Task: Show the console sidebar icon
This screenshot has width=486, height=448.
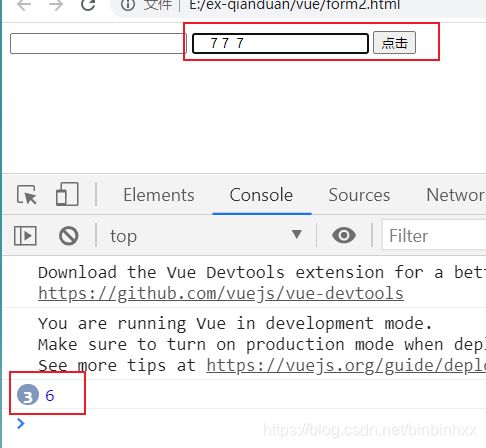Action: pos(25,236)
